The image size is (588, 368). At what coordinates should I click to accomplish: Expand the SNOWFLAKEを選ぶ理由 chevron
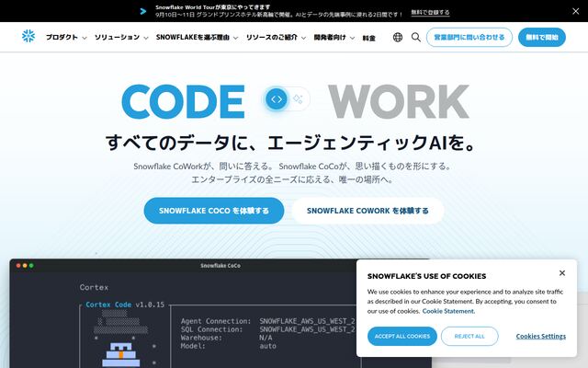pyautogui.click(x=235, y=38)
